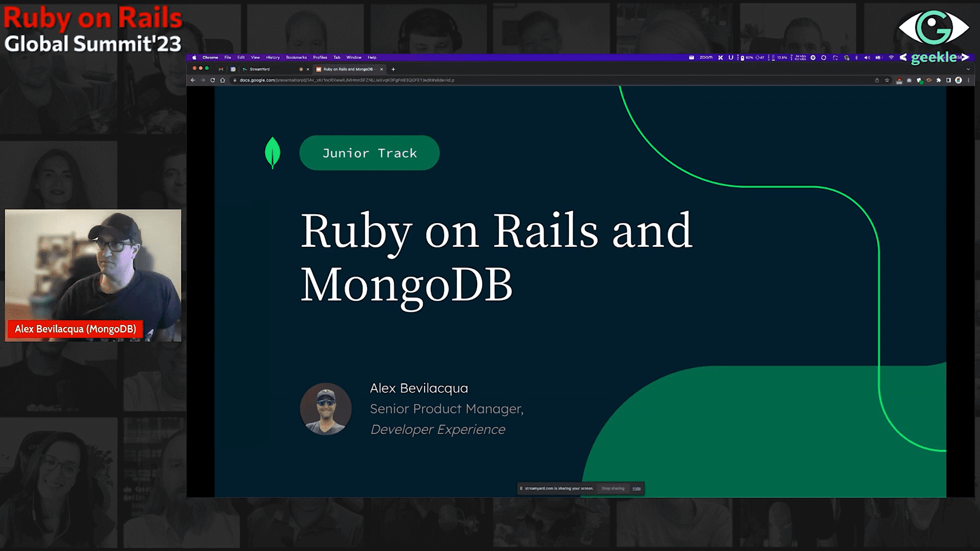This screenshot has height=551, width=980.
Task: Expand the tab search dropdown
Action: click(x=968, y=69)
